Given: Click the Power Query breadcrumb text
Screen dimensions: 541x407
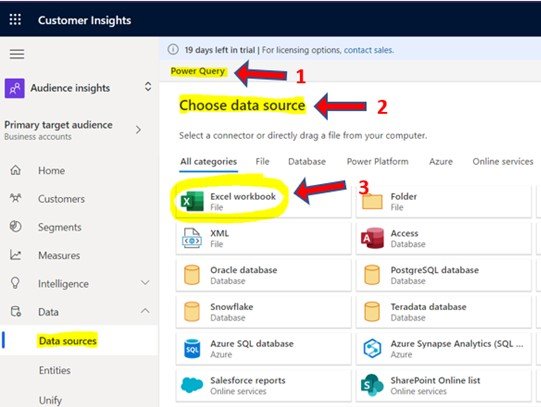Looking at the screenshot, I should coord(198,71).
